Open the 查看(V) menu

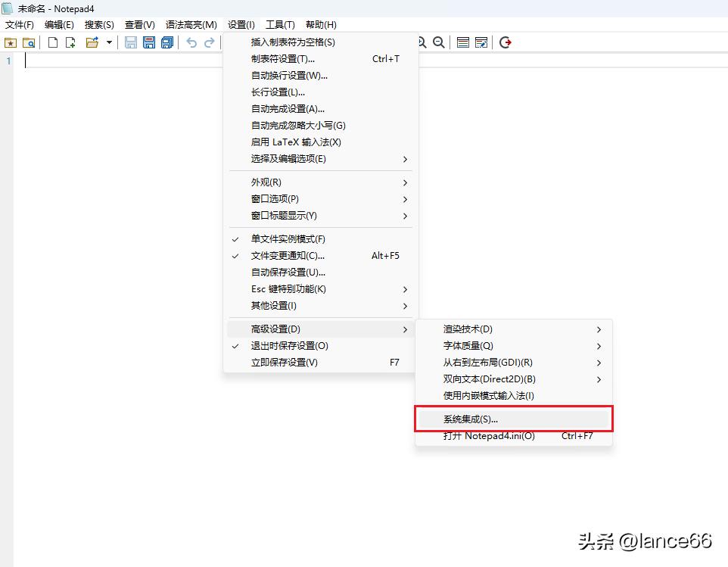coord(140,25)
